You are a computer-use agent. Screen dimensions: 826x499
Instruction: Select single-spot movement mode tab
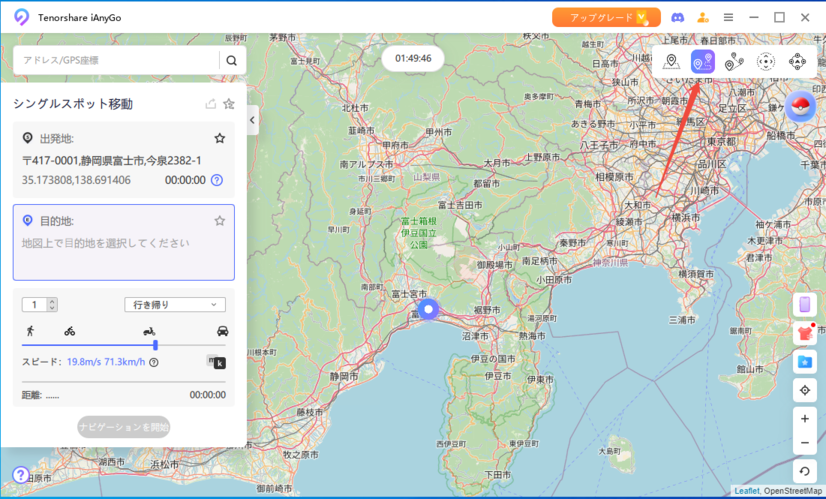(703, 61)
